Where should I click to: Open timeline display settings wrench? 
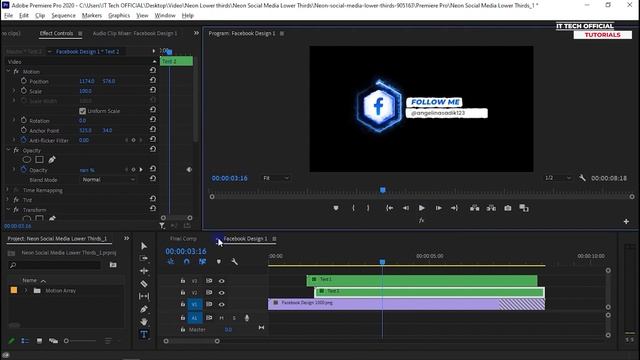(235, 262)
